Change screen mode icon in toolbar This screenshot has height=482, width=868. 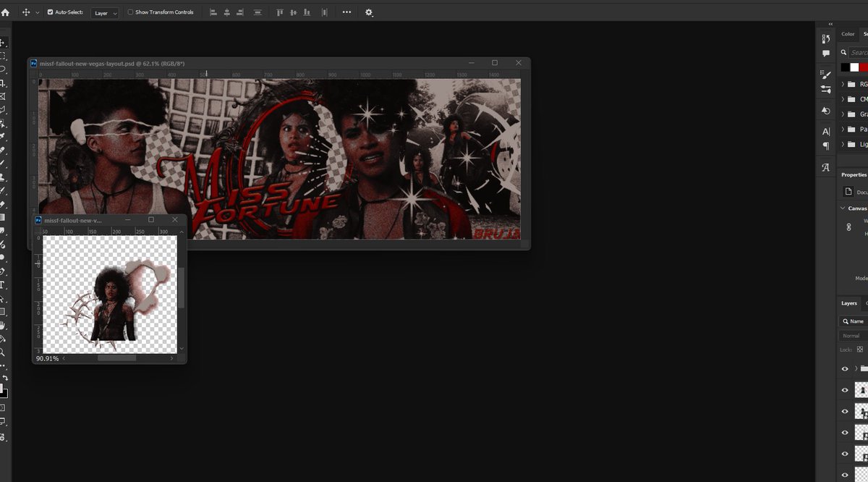3,422
